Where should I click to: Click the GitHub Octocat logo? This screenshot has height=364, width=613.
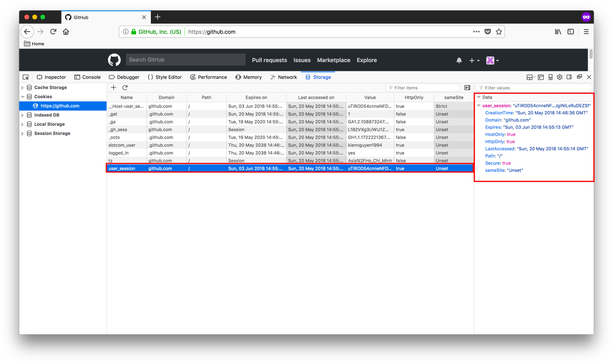coord(114,60)
